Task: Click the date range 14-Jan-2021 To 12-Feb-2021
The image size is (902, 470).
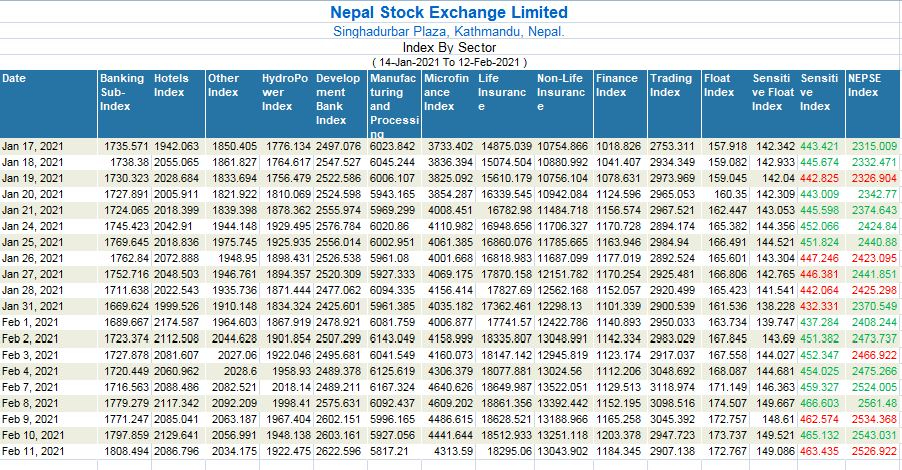Action: point(449,62)
